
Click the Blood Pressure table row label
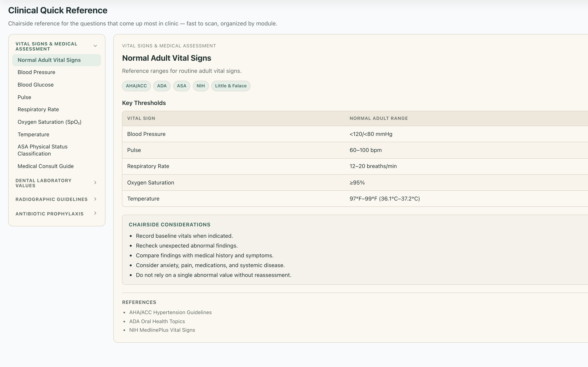click(146, 134)
